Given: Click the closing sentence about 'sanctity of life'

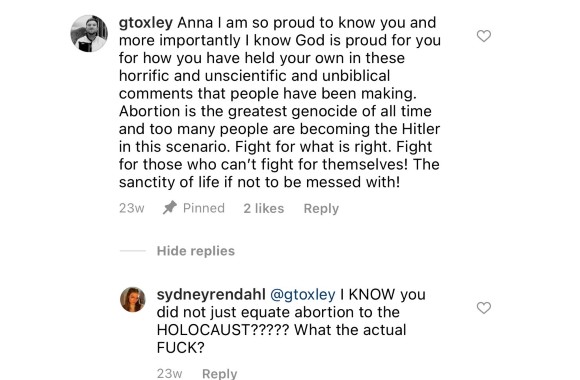Looking at the screenshot, I should [x=259, y=182].
